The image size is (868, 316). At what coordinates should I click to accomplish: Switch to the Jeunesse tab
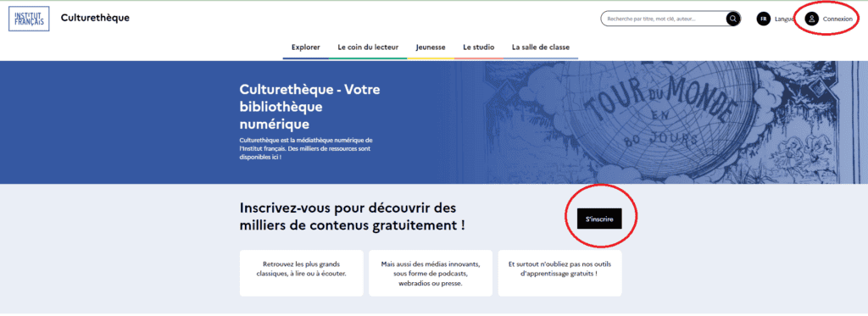(x=431, y=47)
